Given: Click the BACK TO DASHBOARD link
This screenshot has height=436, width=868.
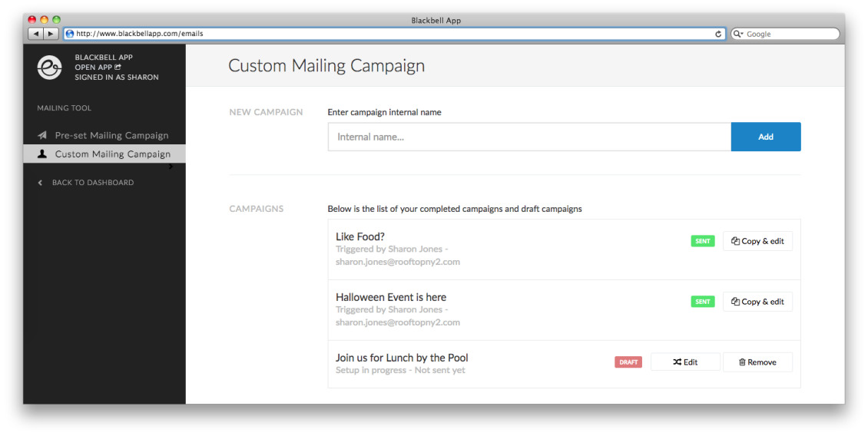Looking at the screenshot, I should pyautogui.click(x=93, y=183).
